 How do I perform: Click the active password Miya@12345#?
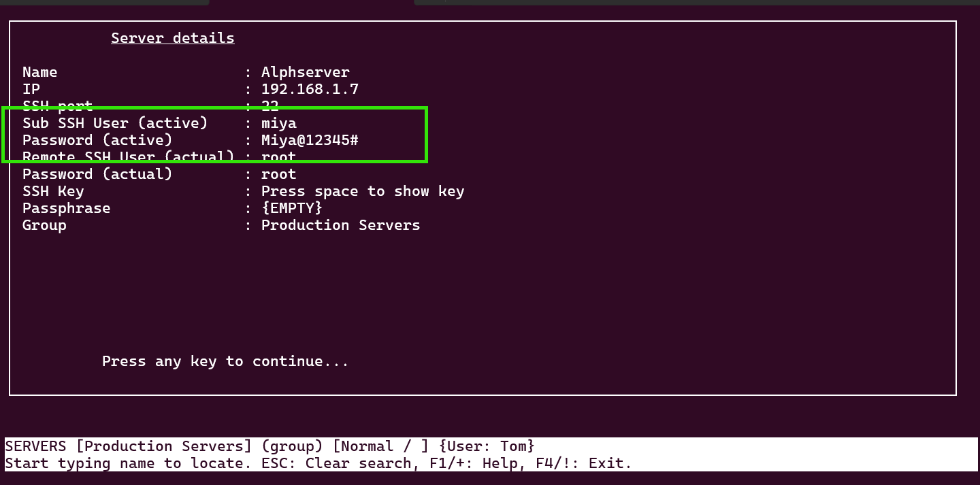tap(310, 140)
